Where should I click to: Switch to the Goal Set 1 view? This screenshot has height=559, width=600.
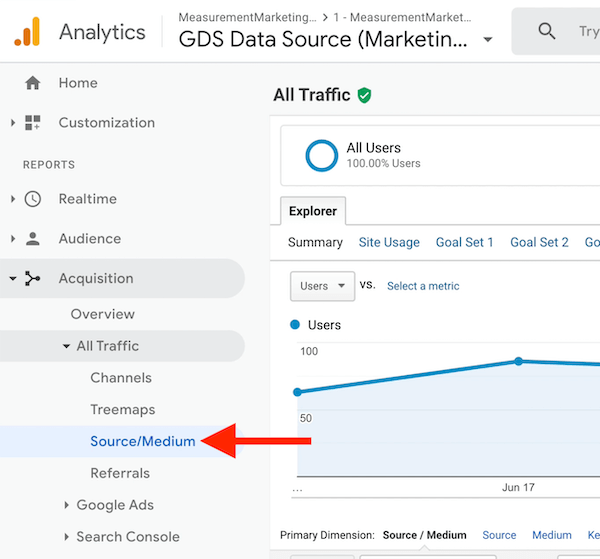(x=465, y=242)
